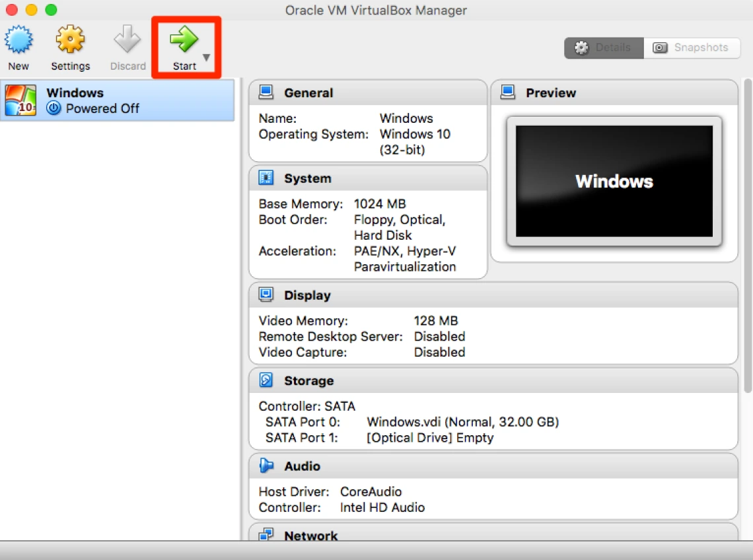
Task: Open the Start button dropdown arrow
Action: tap(207, 57)
